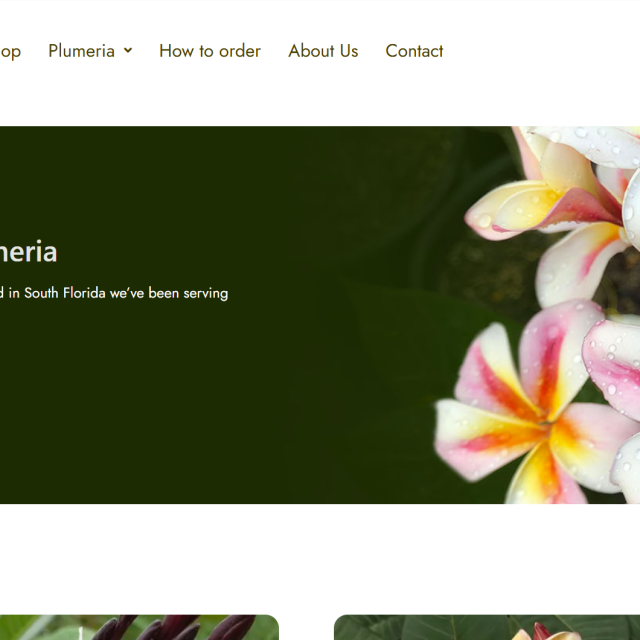640x640 pixels.
Task: Open the Contact page link
Action: click(x=414, y=51)
